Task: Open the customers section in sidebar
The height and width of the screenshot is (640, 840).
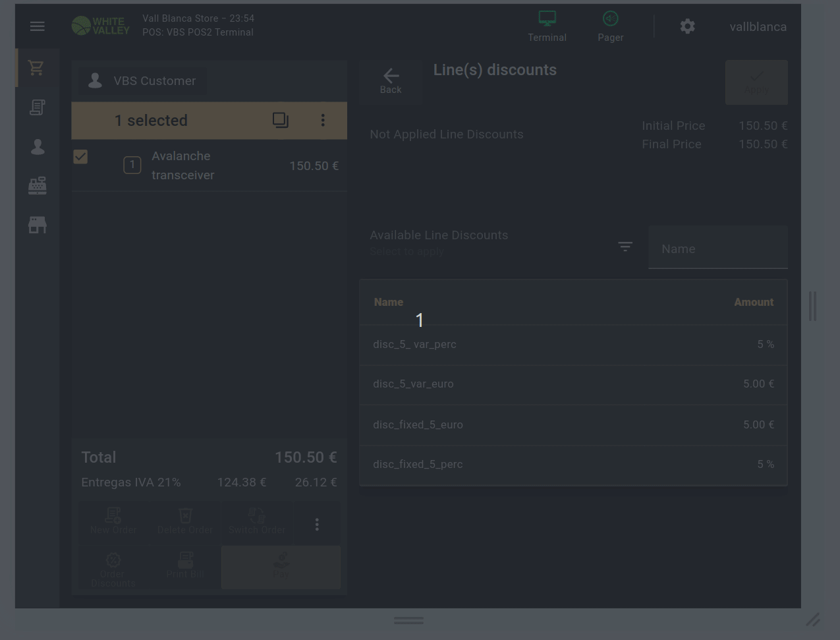Action: pos(38,146)
